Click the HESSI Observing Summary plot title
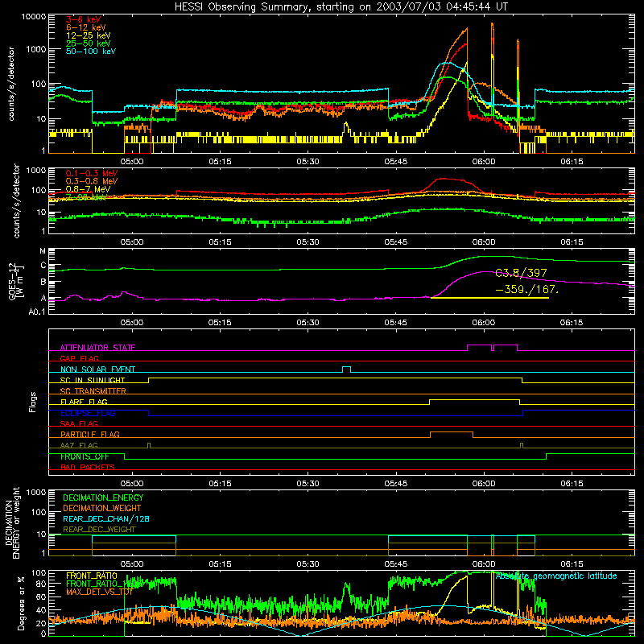Viewport: 644px width, 644px height. (x=341, y=6)
